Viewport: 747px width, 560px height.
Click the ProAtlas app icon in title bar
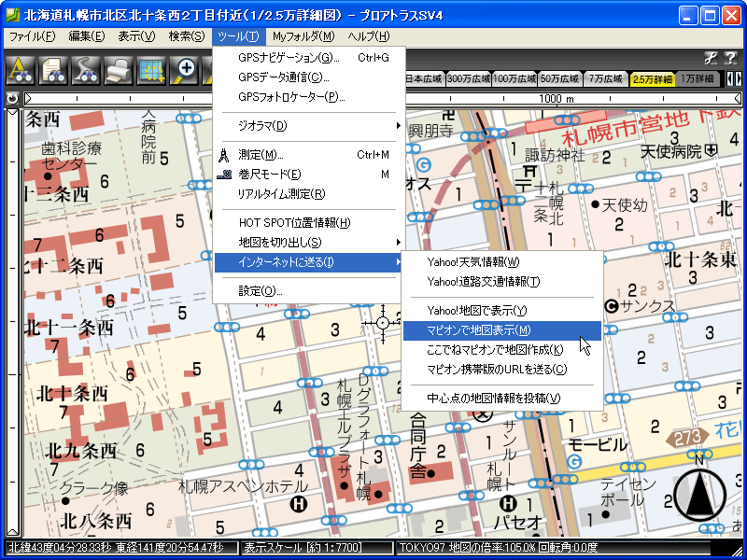pos(13,15)
